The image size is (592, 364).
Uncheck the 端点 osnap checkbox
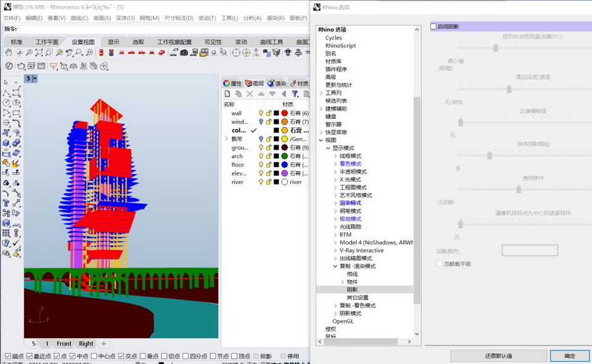7,356
